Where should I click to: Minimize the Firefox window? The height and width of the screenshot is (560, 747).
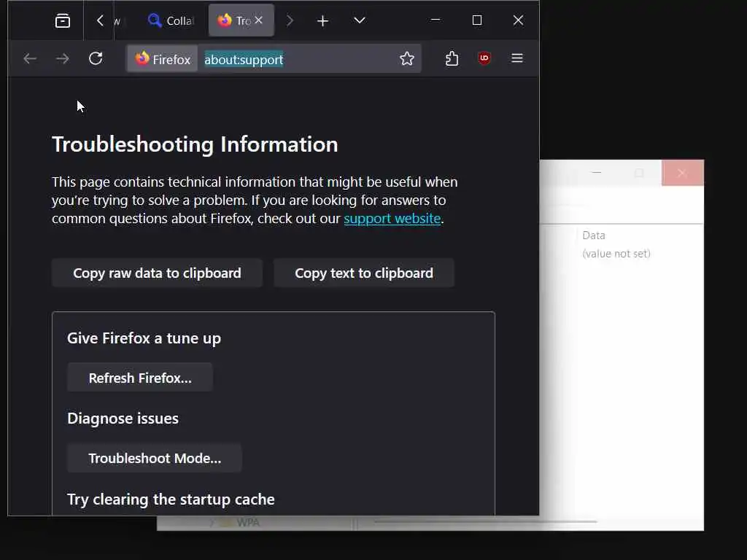[435, 20]
